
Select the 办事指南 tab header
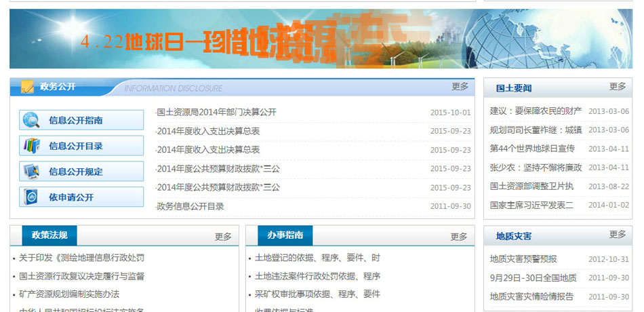click(x=285, y=236)
